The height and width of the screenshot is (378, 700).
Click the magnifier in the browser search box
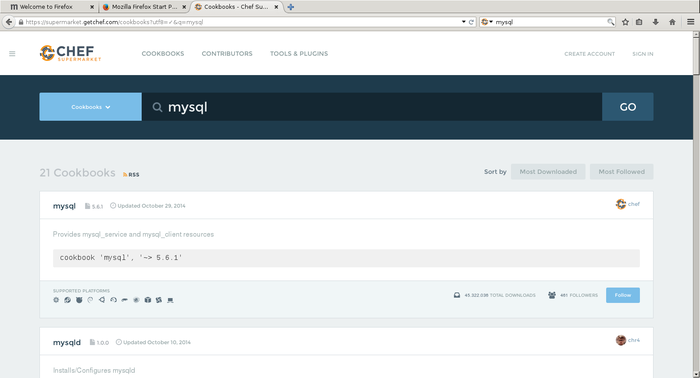tap(610, 22)
